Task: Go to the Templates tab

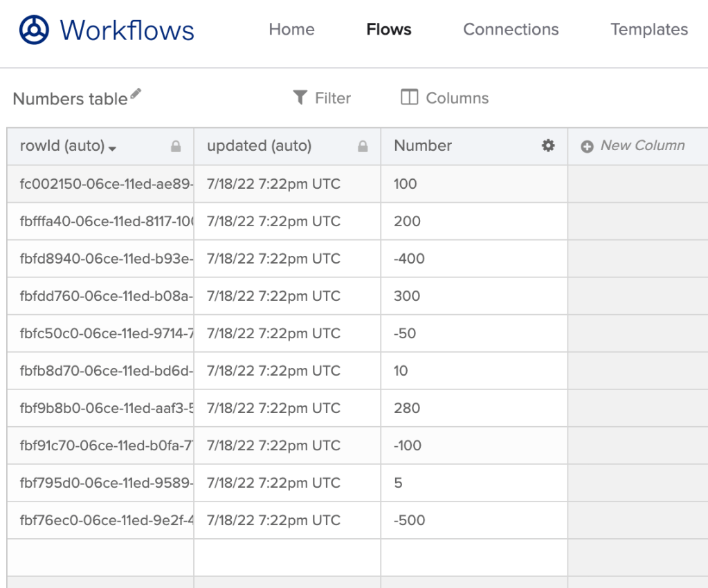Action: click(649, 30)
